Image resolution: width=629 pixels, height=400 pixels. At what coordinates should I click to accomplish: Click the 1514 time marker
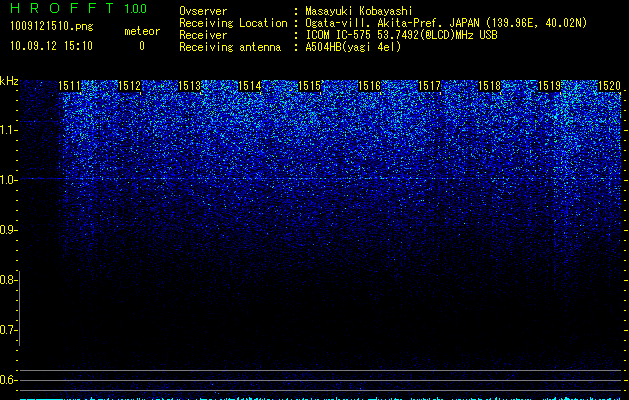(x=250, y=86)
